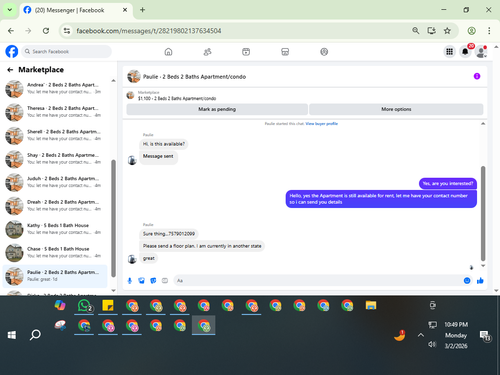Open the Windows Start menu
This screenshot has height=375, width=500.
[x=12, y=335]
